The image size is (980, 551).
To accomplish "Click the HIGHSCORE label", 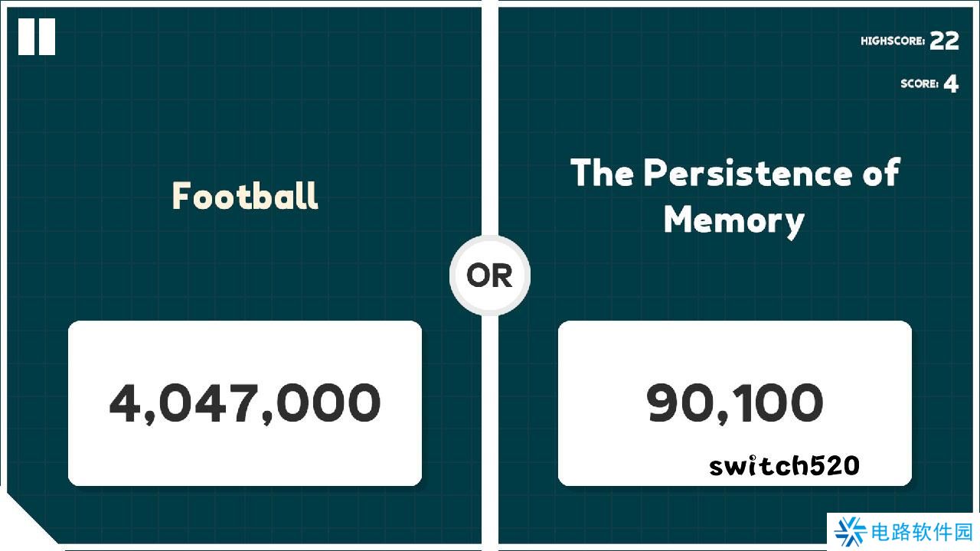I will pos(892,41).
